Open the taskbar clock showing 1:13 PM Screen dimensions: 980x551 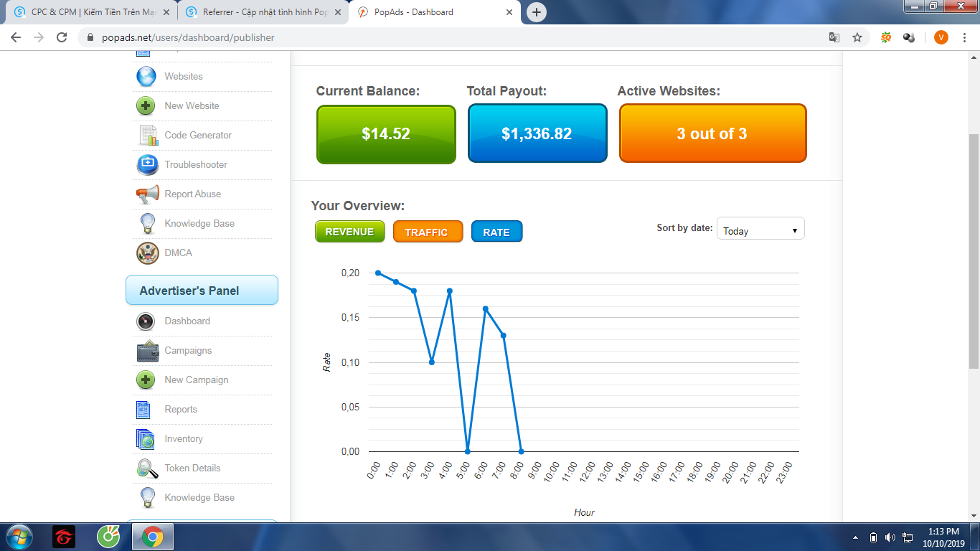tap(943, 537)
